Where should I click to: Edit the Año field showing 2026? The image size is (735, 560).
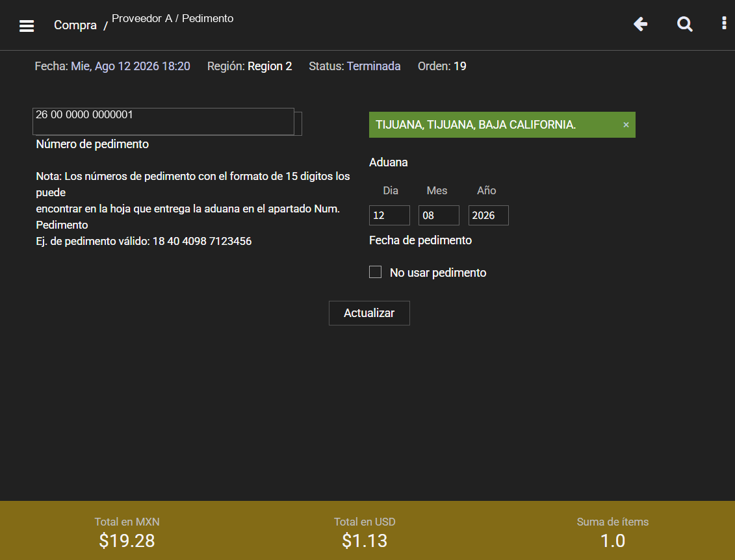489,216
